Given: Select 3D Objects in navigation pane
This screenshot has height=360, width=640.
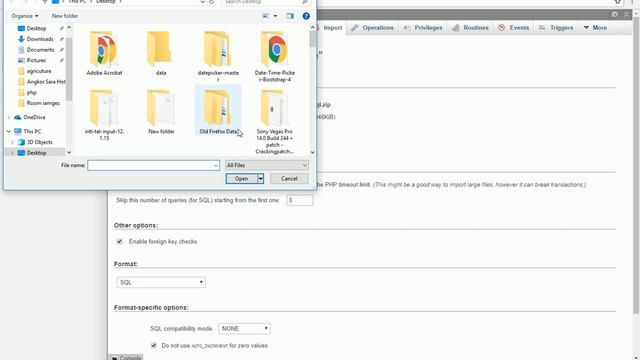Looking at the screenshot, I should 40,142.
